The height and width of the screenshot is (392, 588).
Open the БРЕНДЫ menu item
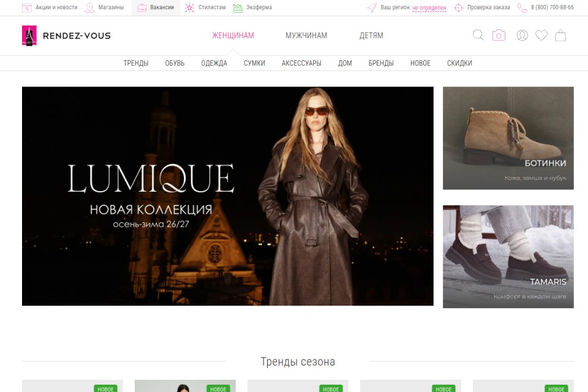pos(381,63)
